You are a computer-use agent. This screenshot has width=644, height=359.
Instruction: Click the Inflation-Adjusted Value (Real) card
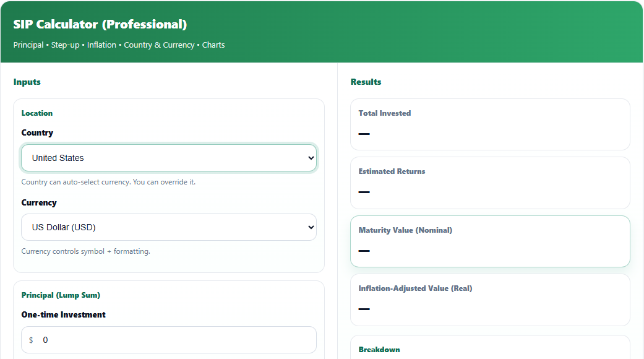tap(489, 300)
